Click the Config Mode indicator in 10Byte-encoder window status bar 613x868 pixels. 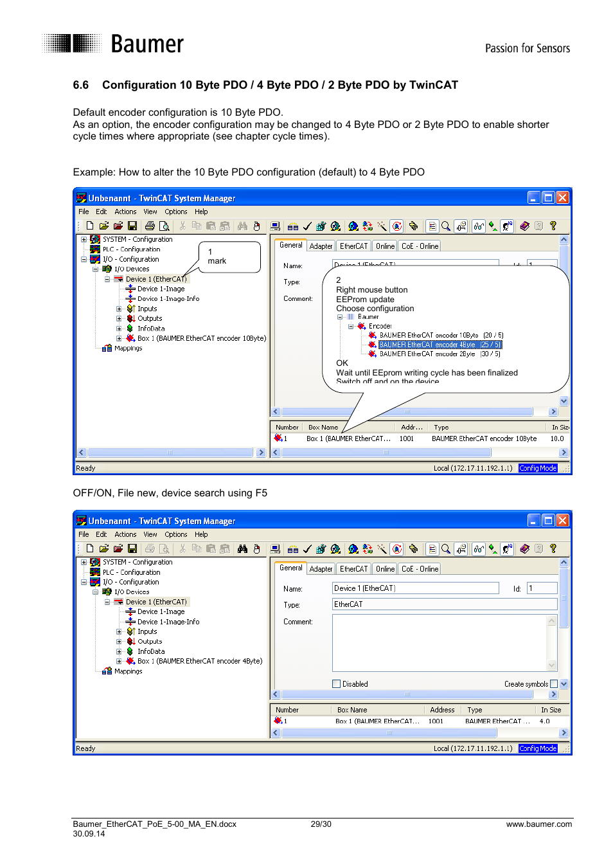click(538, 468)
